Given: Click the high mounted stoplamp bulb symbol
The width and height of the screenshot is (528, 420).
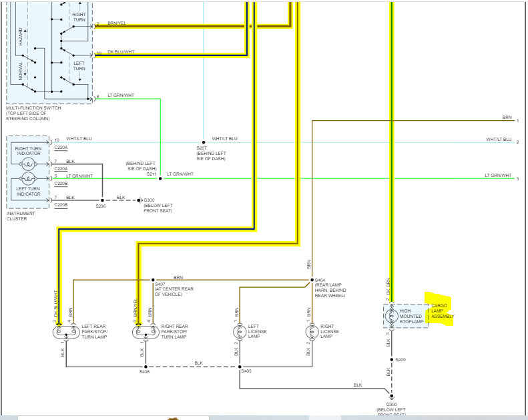Looking at the screenshot, I should click(391, 316).
